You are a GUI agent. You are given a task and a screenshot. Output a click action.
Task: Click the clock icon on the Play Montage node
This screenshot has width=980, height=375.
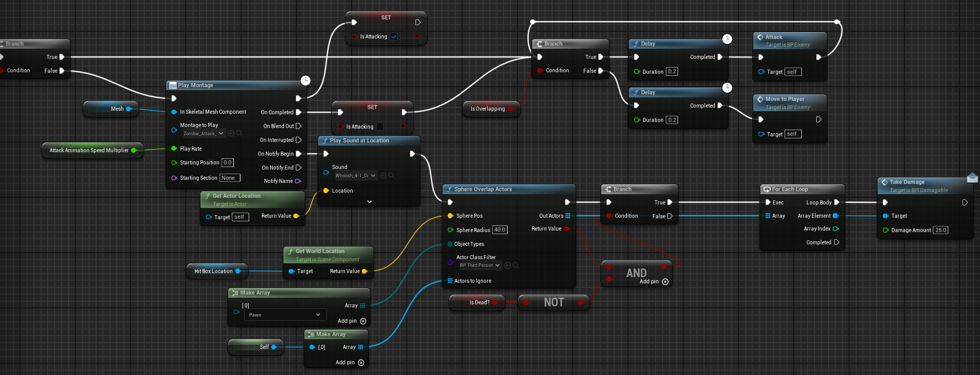point(306,80)
